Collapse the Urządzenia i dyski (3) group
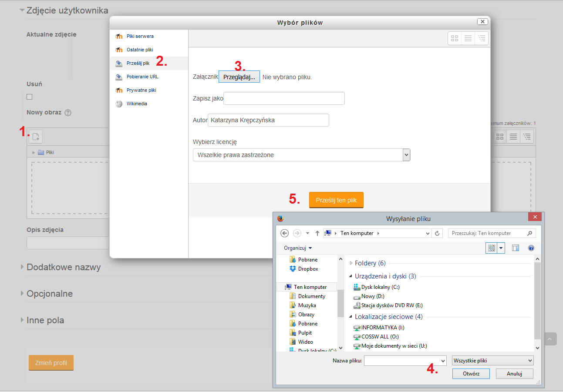Viewport: 563px width, 392px height. click(x=351, y=276)
